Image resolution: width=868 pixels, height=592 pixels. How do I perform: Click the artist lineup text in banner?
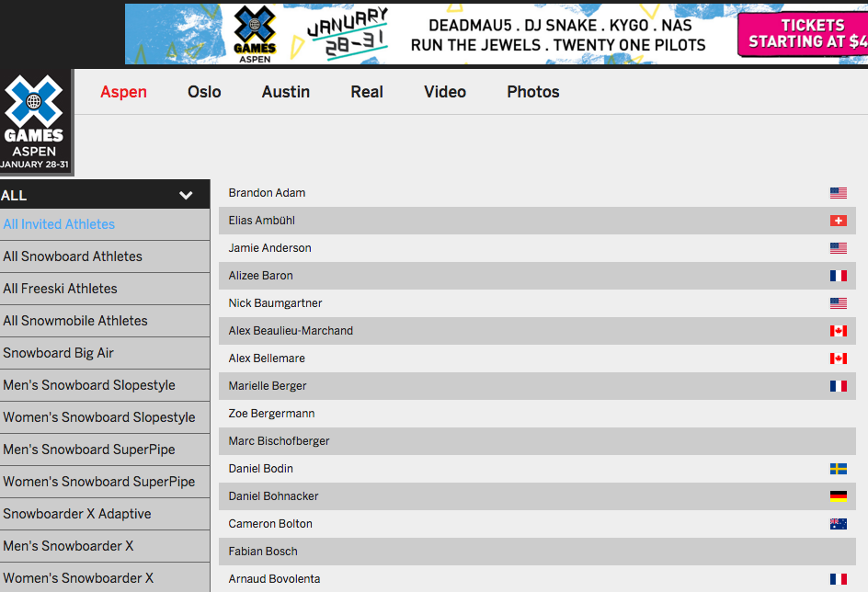click(558, 35)
